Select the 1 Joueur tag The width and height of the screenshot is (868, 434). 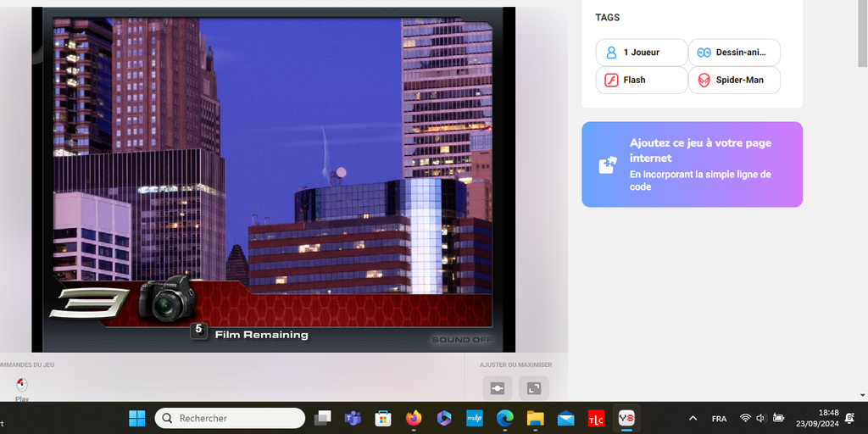[x=641, y=53]
